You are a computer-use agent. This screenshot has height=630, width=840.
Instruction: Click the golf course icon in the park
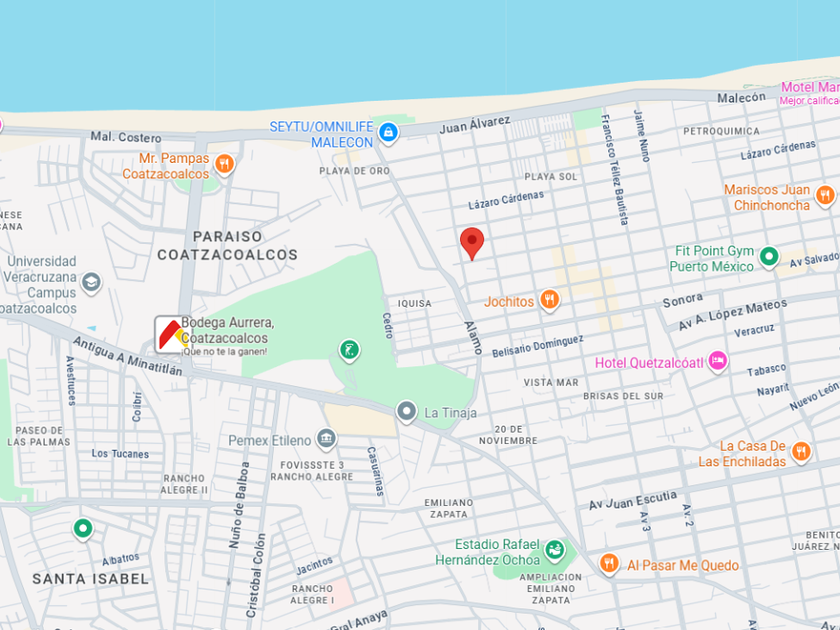click(x=349, y=350)
